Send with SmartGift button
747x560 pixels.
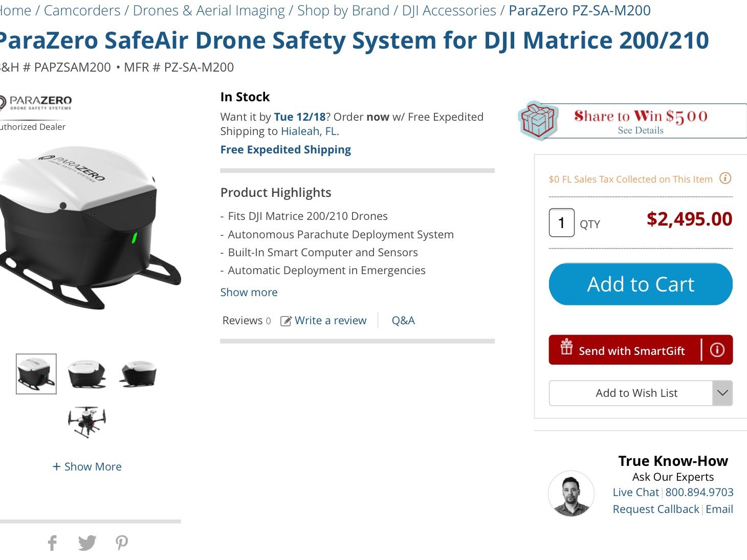[x=624, y=350]
